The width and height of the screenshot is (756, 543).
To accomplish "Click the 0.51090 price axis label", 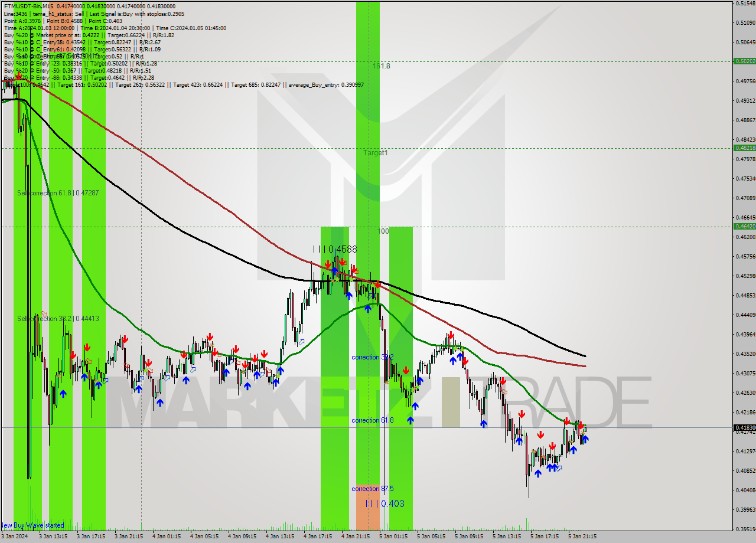I will point(745,23).
